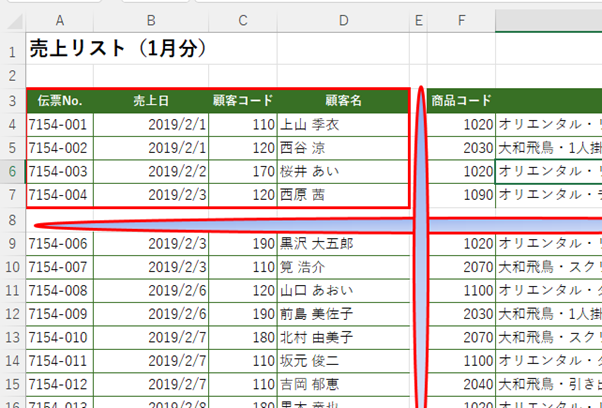Select the column F header
This screenshot has width=602, height=408.
tap(461, 20)
